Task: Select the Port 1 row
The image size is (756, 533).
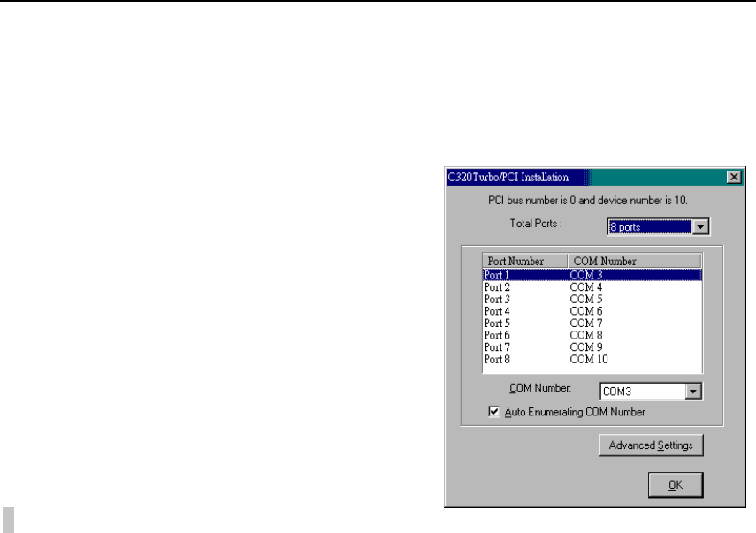Action: coord(592,275)
